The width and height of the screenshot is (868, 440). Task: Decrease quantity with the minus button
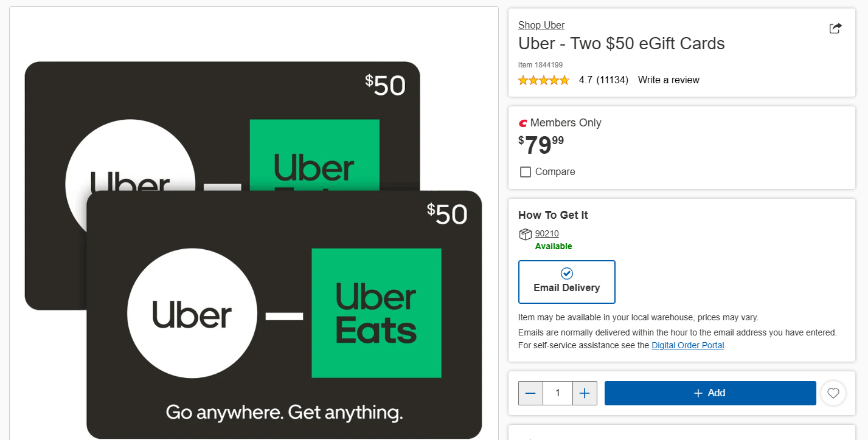(x=530, y=393)
